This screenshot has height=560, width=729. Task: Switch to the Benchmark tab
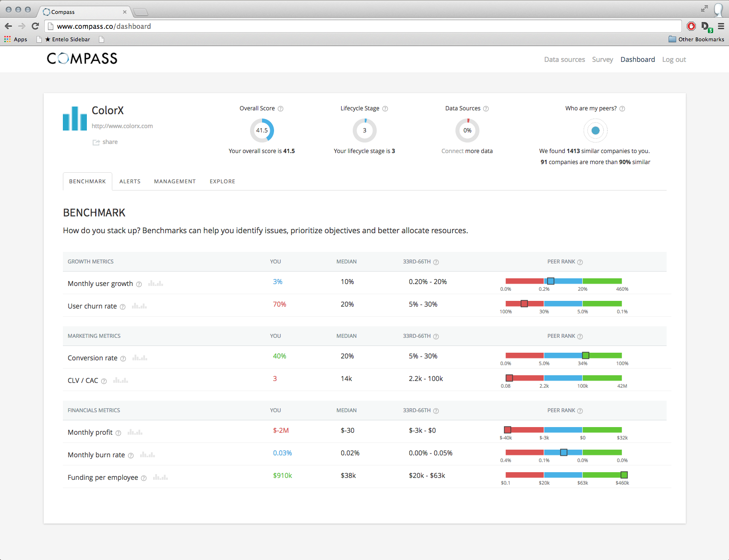click(87, 181)
